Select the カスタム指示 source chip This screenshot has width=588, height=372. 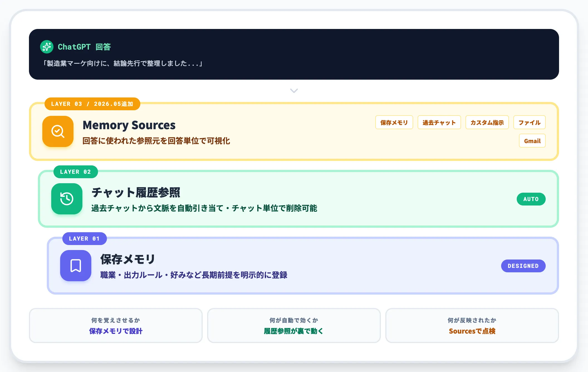point(487,123)
